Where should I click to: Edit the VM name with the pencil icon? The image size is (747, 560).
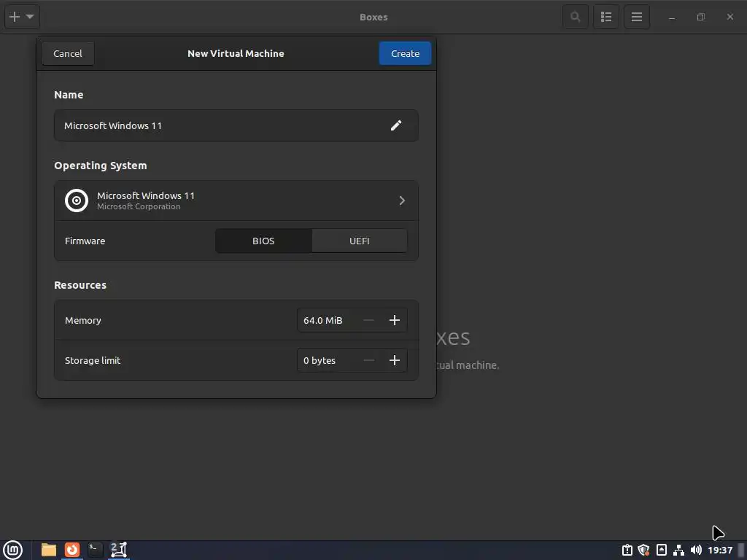(x=396, y=125)
